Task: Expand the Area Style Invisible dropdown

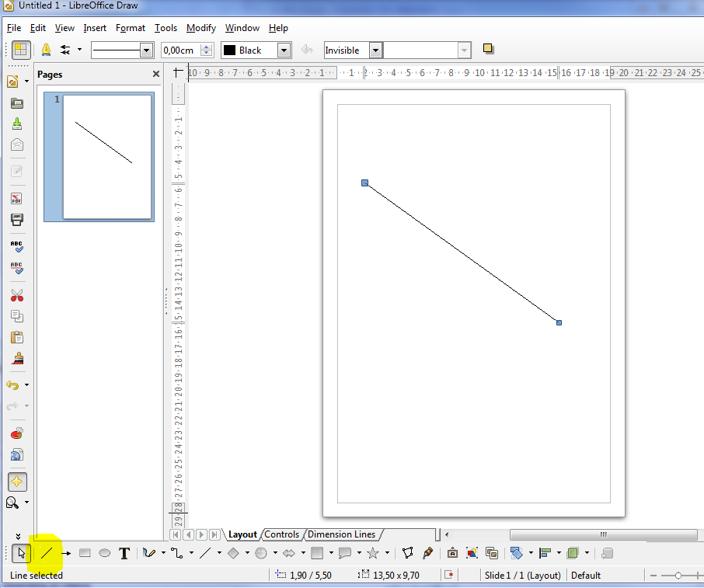Action: pos(376,50)
